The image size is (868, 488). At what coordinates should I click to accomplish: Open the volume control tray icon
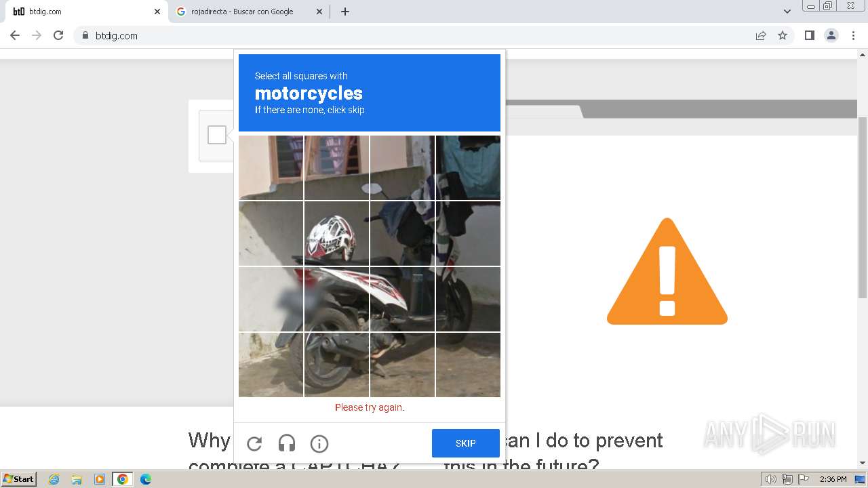771,479
